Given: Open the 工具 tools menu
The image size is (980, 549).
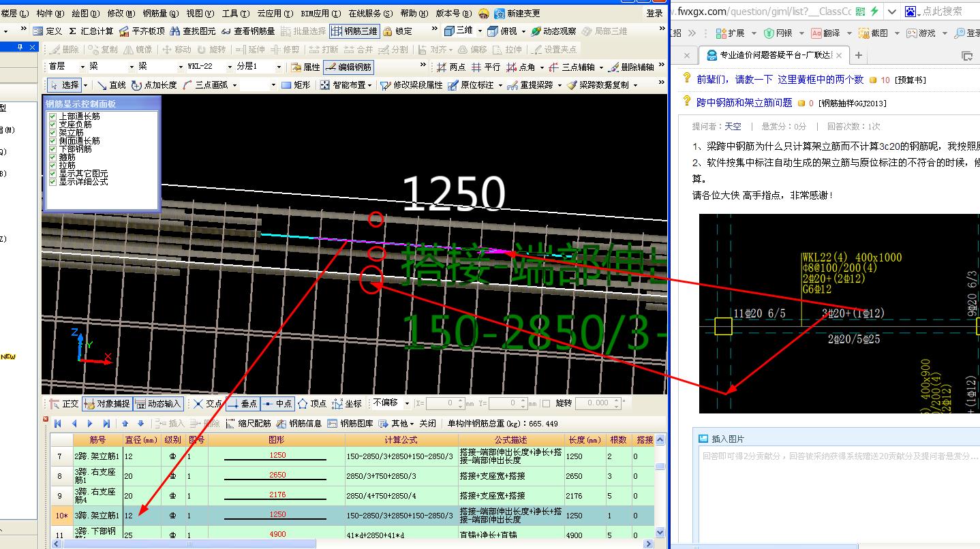Looking at the screenshot, I should [x=235, y=13].
